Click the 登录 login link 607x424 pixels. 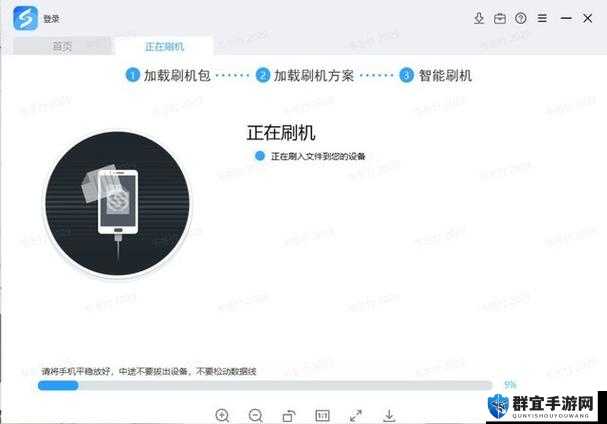(x=51, y=19)
